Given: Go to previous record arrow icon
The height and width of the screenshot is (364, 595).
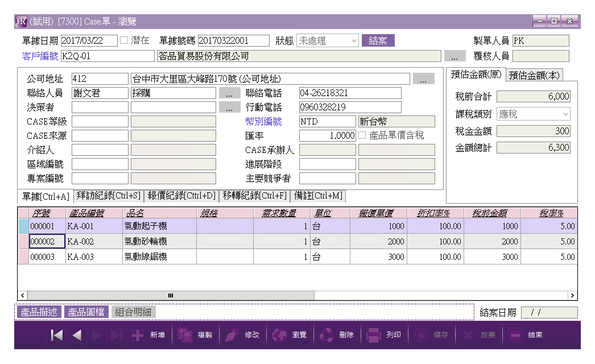Looking at the screenshot, I should pos(77,336).
